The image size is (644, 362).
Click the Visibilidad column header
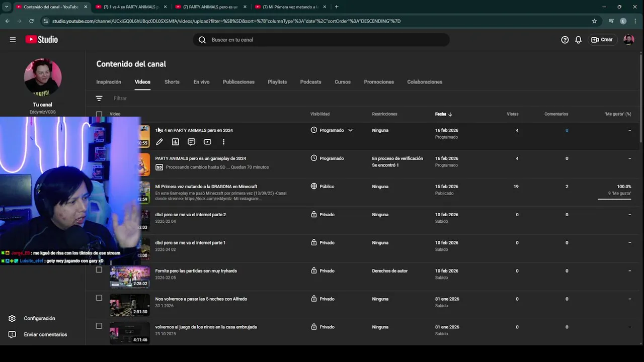tap(320, 114)
